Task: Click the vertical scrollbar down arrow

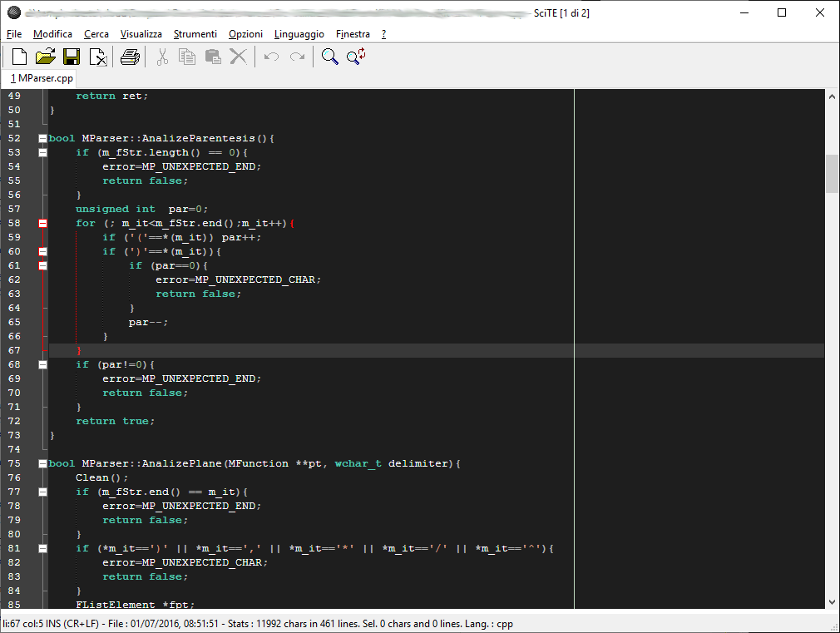Action: 832,602
